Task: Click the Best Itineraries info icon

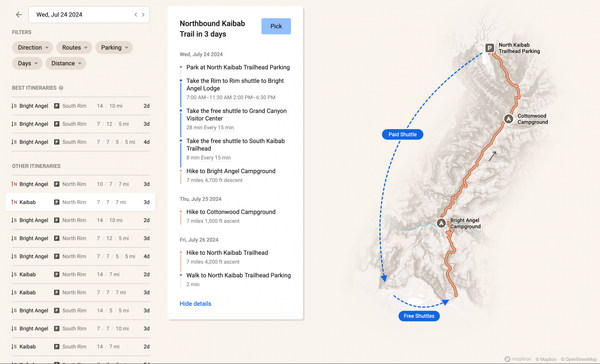Action: click(x=61, y=88)
